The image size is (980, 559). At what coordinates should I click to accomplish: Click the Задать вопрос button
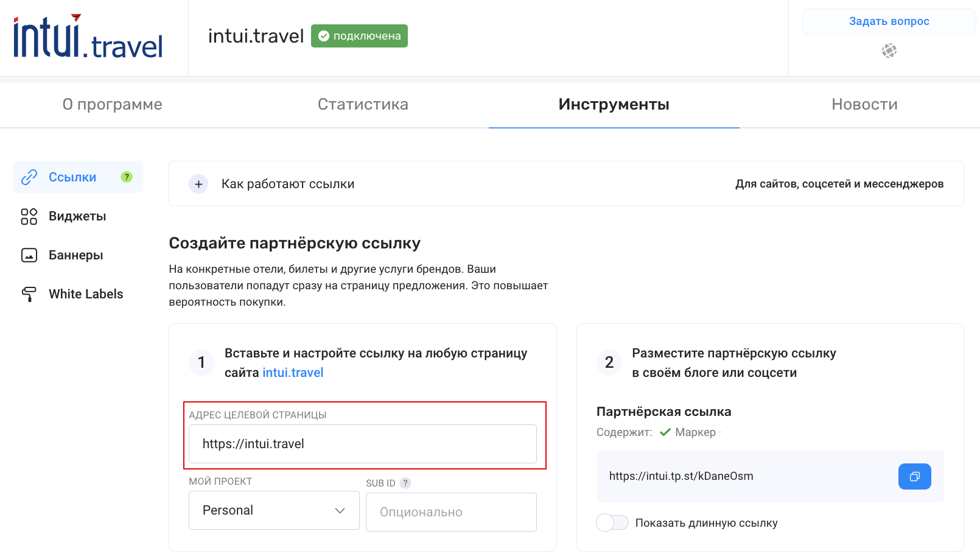pos(889,21)
